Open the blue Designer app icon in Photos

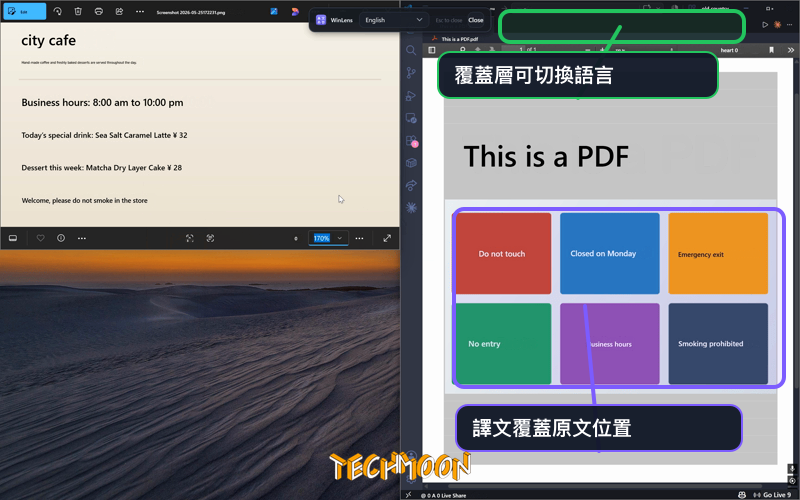tap(274, 11)
